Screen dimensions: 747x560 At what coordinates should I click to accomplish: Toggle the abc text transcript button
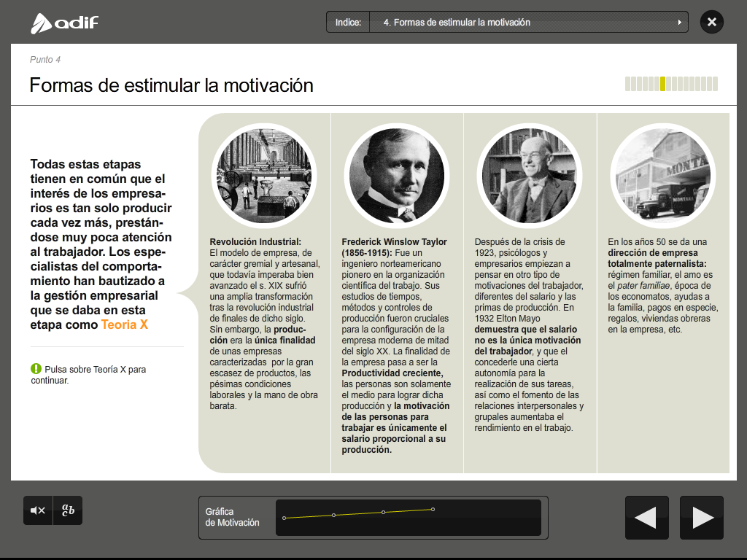(68, 510)
